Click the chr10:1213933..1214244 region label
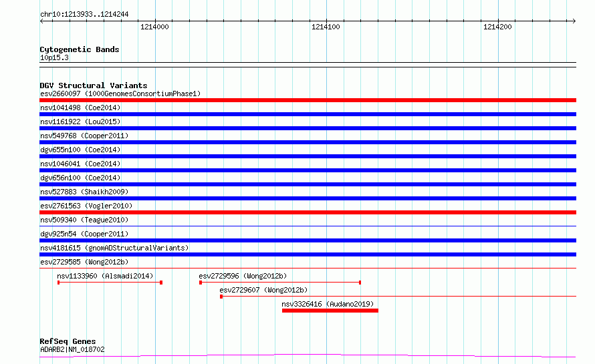The width and height of the screenshot is (595, 364). [x=84, y=14]
